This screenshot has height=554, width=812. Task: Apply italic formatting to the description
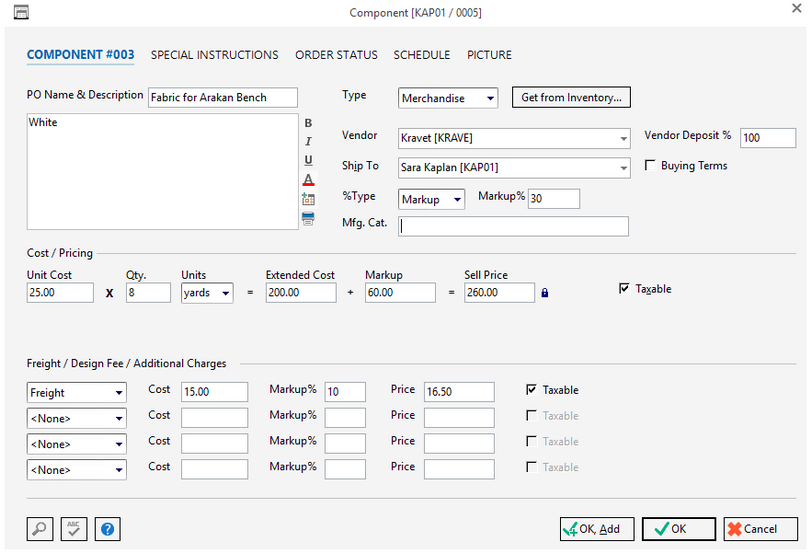(308, 141)
